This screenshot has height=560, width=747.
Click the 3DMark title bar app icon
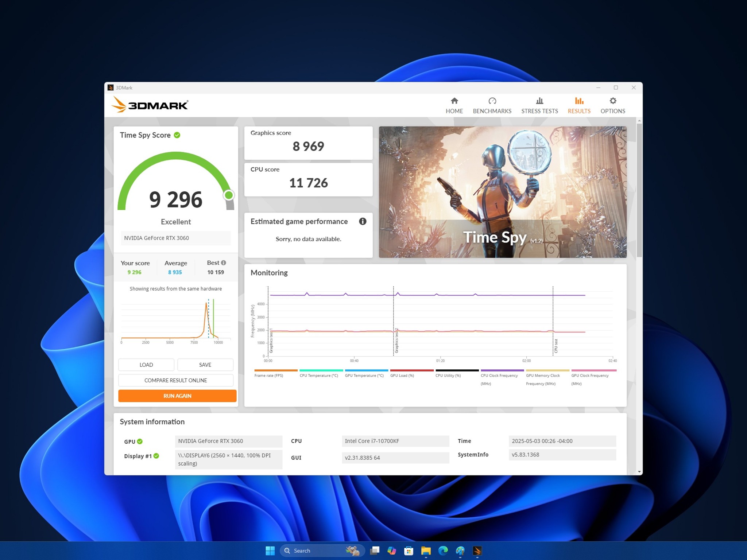111,87
